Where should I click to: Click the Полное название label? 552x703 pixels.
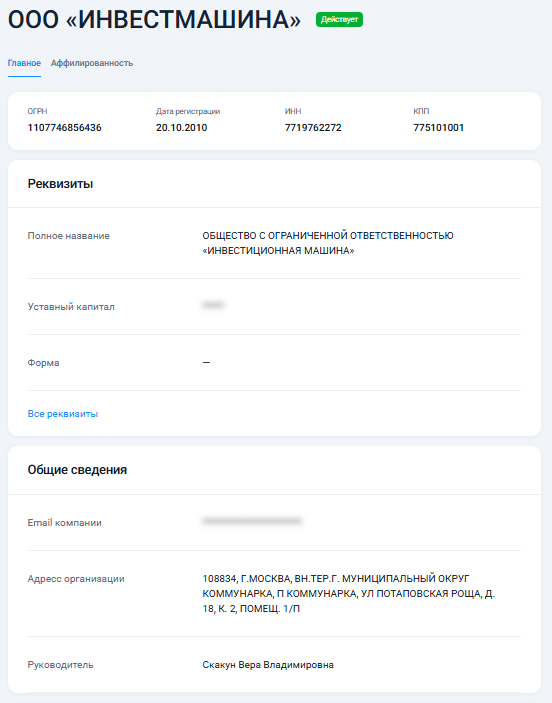click(69, 236)
